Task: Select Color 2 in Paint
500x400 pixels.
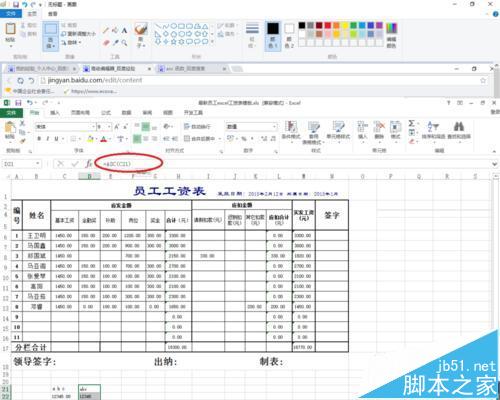Action: [289, 35]
